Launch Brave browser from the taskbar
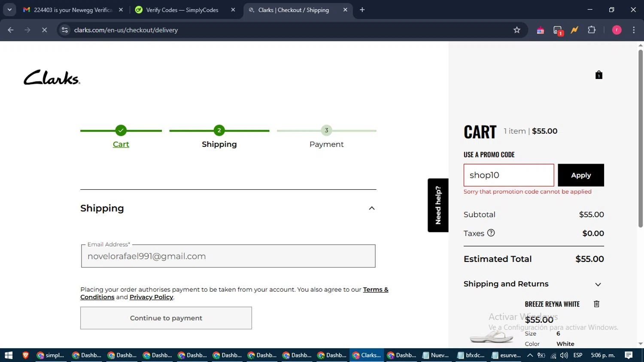The image size is (644, 362). click(x=25, y=355)
